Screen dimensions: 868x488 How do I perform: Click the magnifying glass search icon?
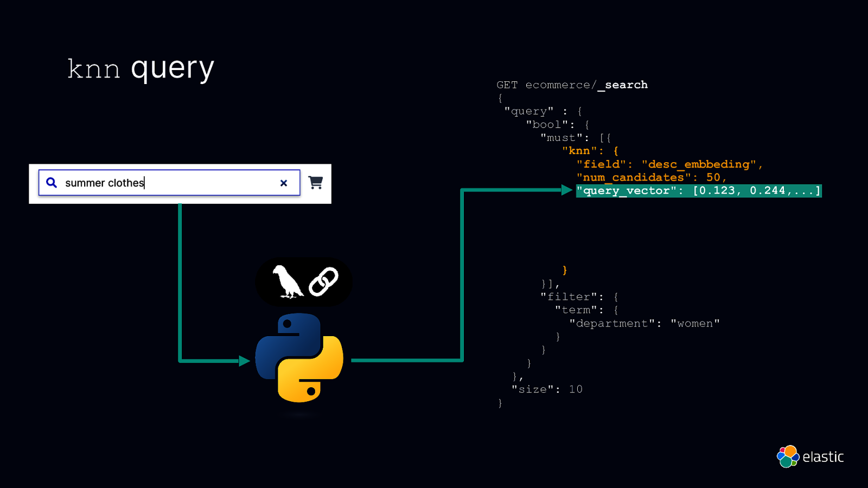[x=52, y=183]
